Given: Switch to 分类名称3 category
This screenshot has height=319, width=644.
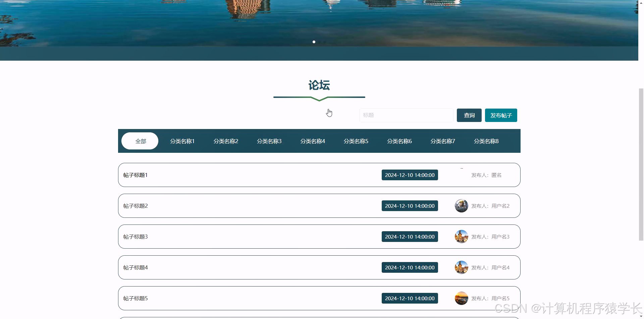Looking at the screenshot, I should pyautogui.click(x=269, y=141).
